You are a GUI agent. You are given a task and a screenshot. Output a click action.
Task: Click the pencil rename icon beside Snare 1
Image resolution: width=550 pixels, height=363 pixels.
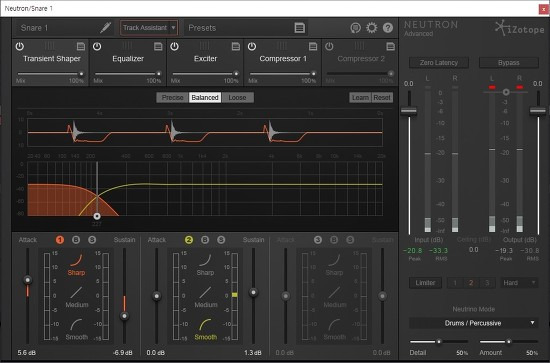click(106, 28)
